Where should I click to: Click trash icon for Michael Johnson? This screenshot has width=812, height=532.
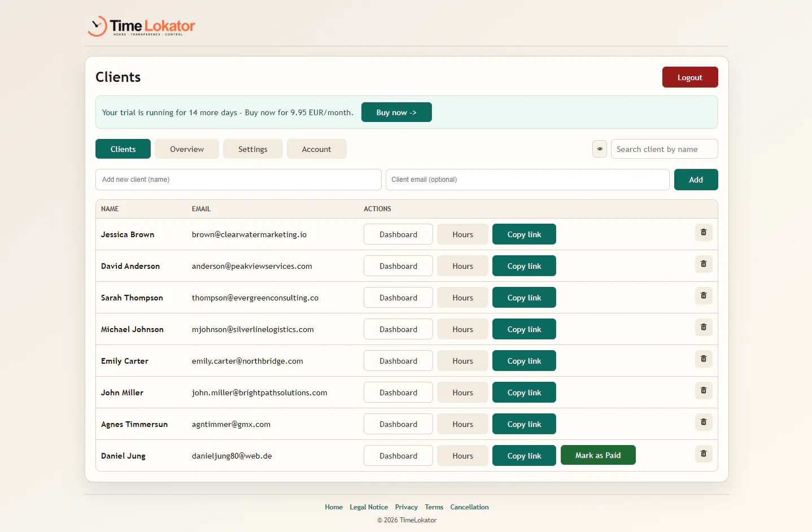704,327
